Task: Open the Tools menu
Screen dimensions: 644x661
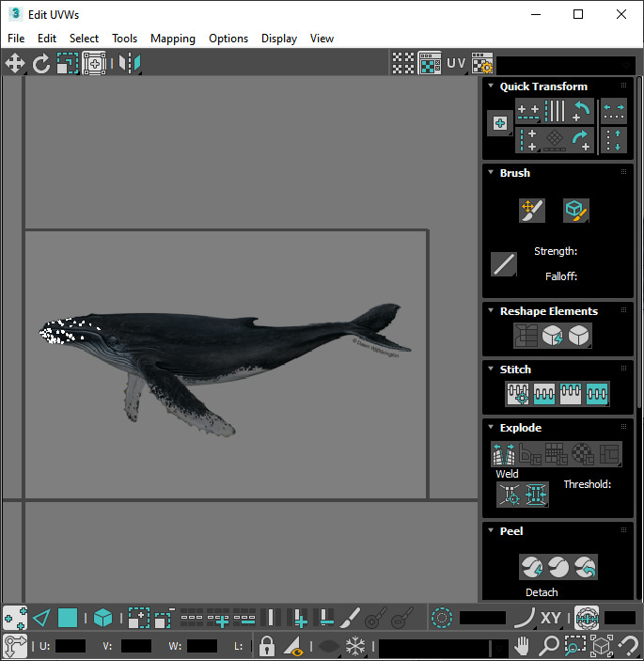Action: [124, 39]
